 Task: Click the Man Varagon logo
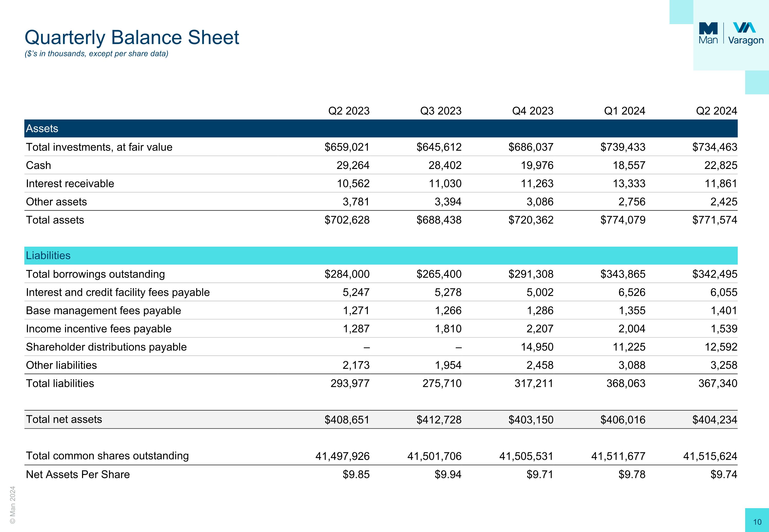click(x=731, y=33)
